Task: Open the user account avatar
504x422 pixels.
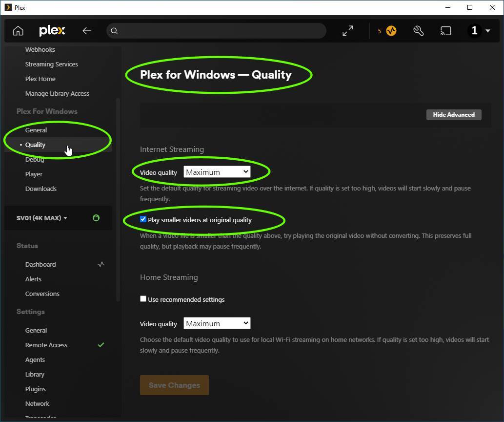Action: (474, 31)
